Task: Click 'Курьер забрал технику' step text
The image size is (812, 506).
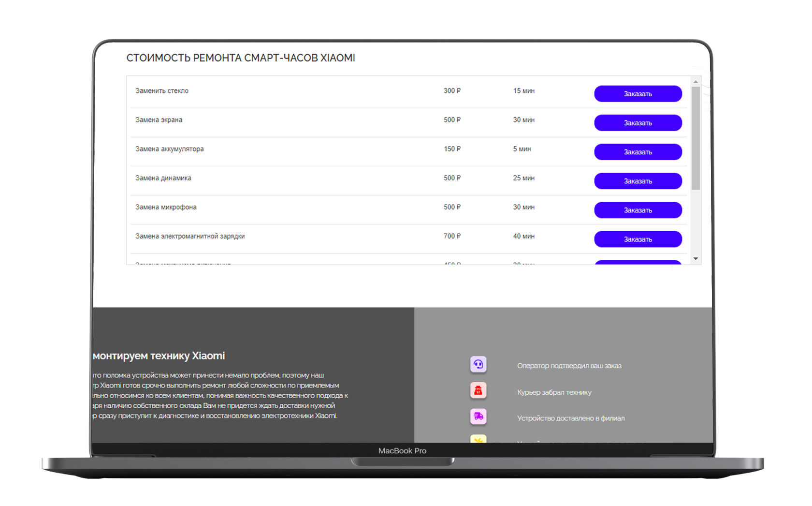Action: (x=554, y=392)
